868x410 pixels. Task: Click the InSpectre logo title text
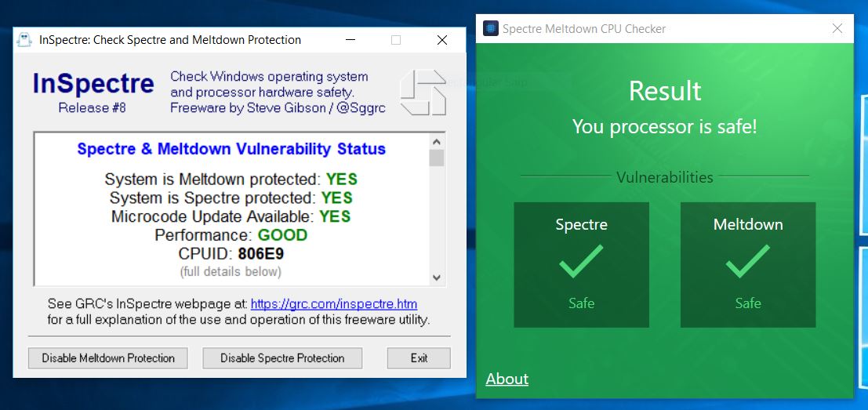point(93,84)
